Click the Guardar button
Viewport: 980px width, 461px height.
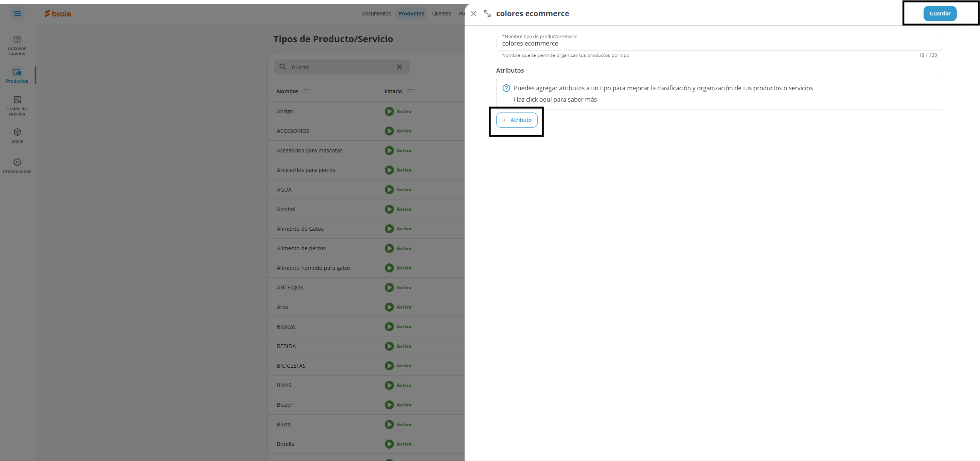click(x=939, y=14)
